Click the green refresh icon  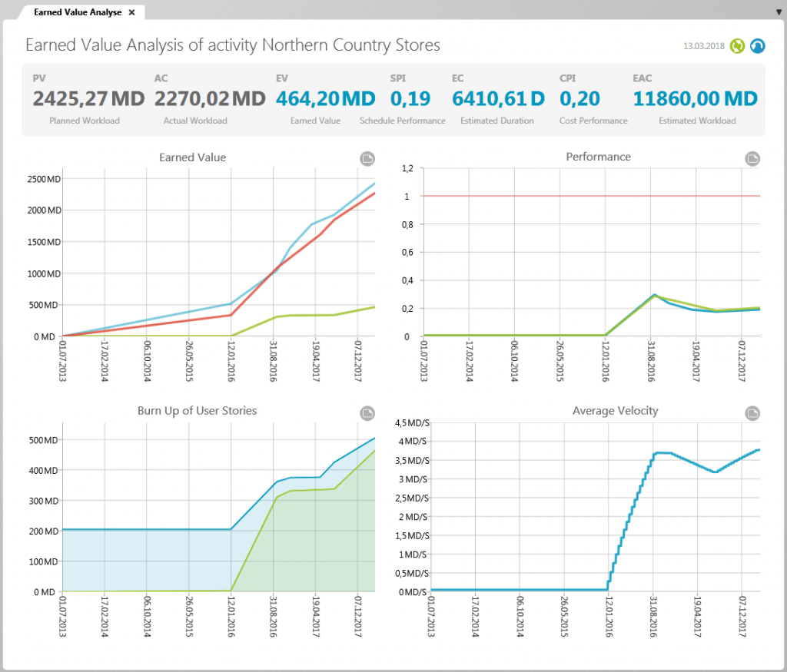pyautogui.click(x=737, y=46)
